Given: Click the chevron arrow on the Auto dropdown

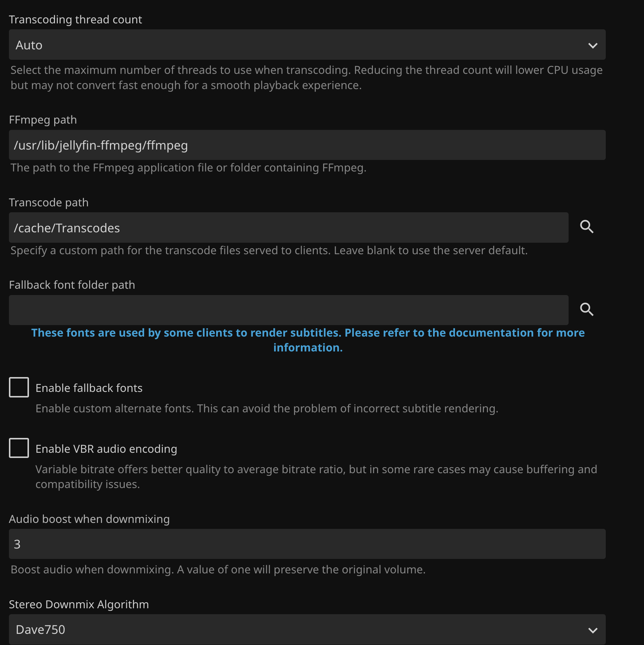Looking at the screenshot, I should coord(593,45).
